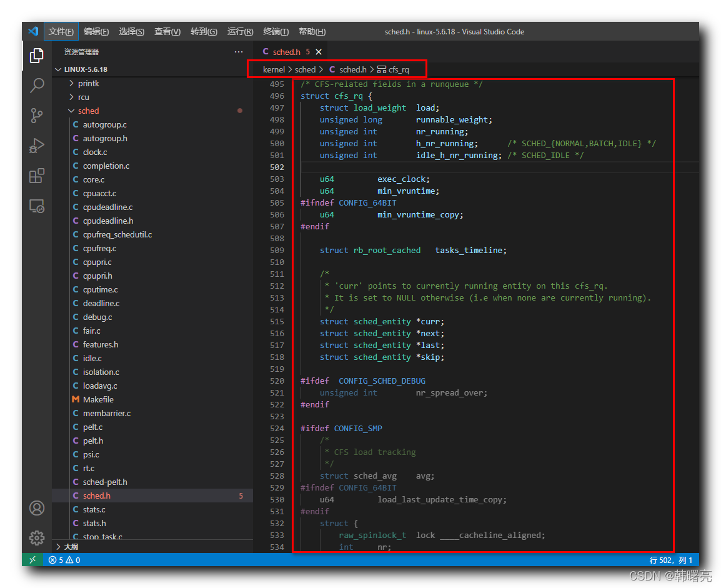Open cpufreq.c in the file tree
This screenshot has width=721, height=588.
point(152,248)
